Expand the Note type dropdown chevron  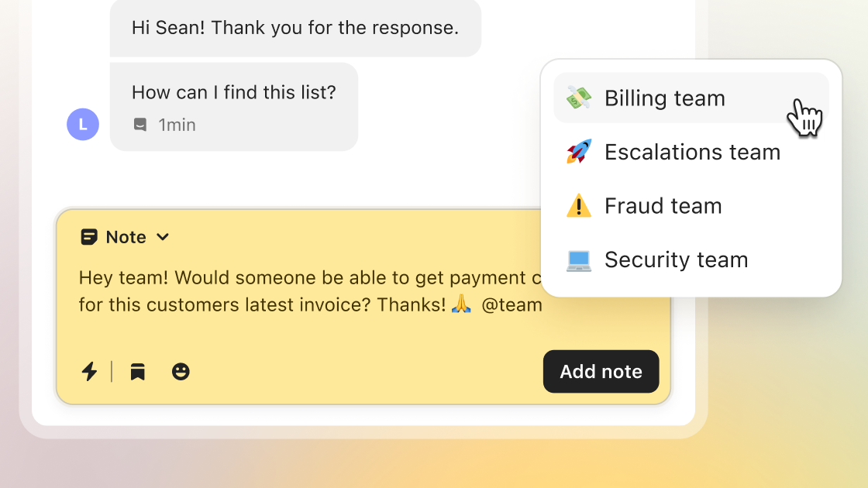coord(163,237)
